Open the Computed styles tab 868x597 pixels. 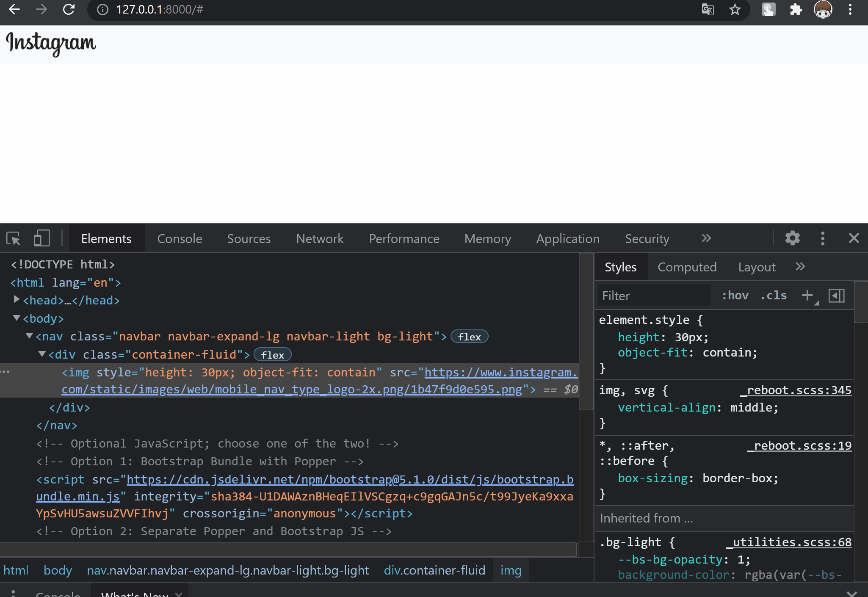pyautogui.click(x=687, y=267)
